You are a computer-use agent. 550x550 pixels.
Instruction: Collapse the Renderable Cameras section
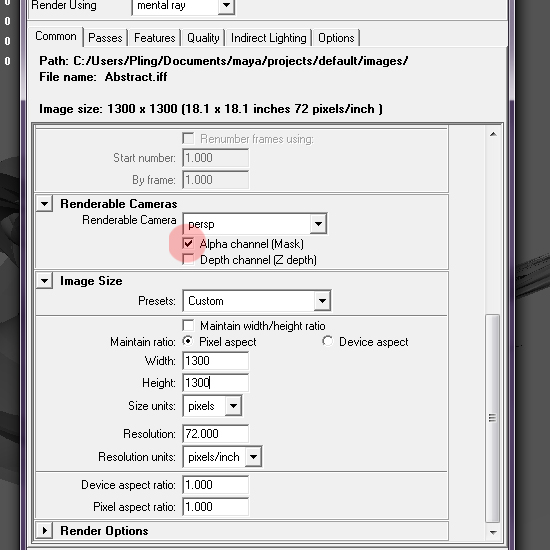[x=45, y=204]
